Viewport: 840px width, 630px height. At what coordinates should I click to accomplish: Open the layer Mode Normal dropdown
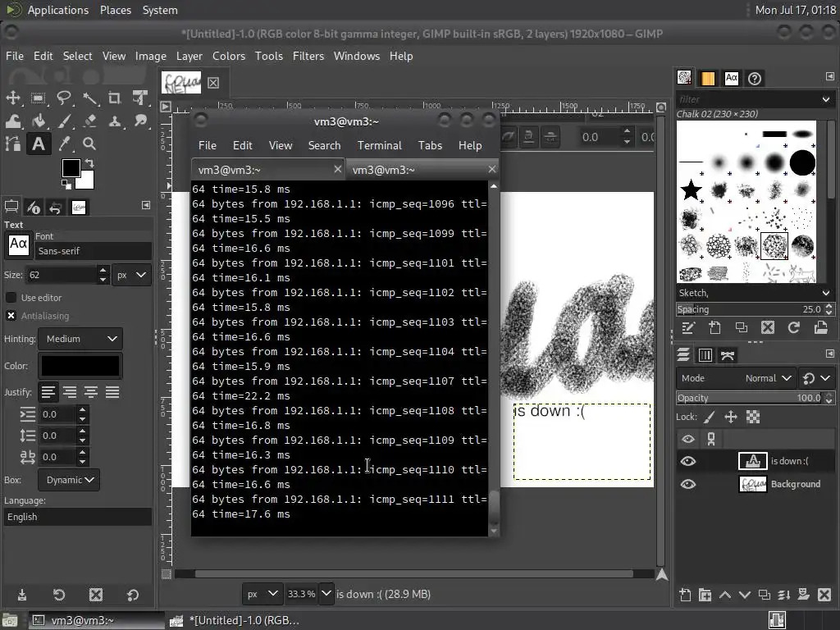click(x=736, y=378)
